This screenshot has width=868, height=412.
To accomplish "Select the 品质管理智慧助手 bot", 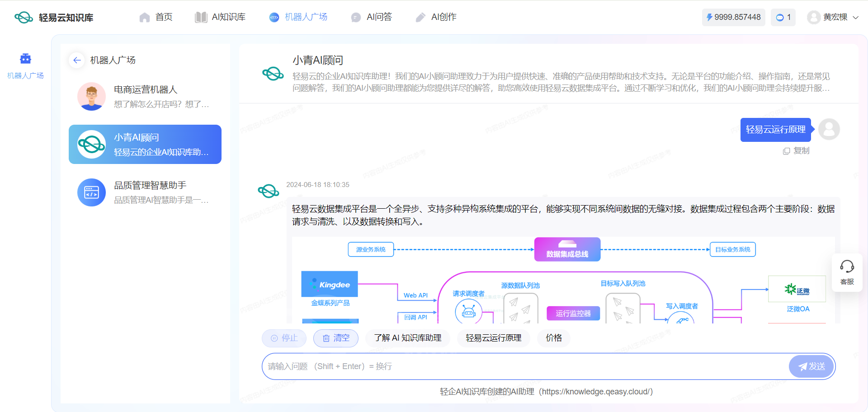I will [x=145, y=192].
